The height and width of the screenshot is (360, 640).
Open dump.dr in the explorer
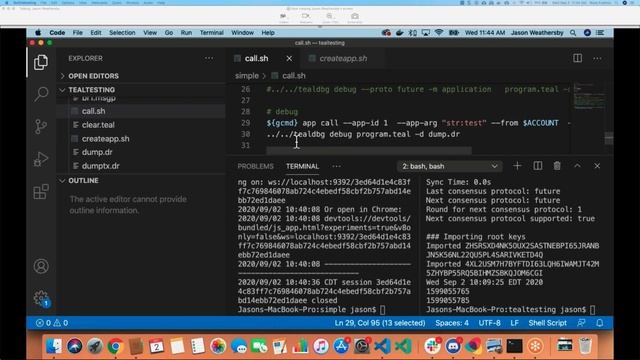point(97,152)
